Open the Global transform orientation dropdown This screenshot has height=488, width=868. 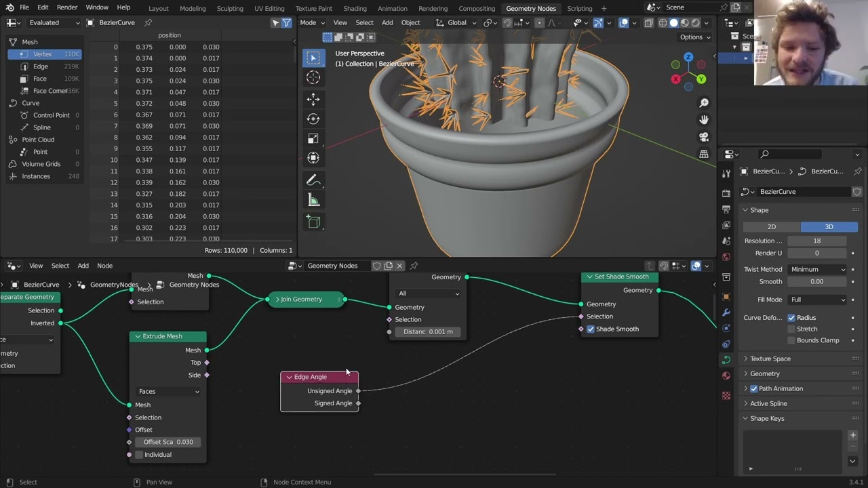[455, 22]
